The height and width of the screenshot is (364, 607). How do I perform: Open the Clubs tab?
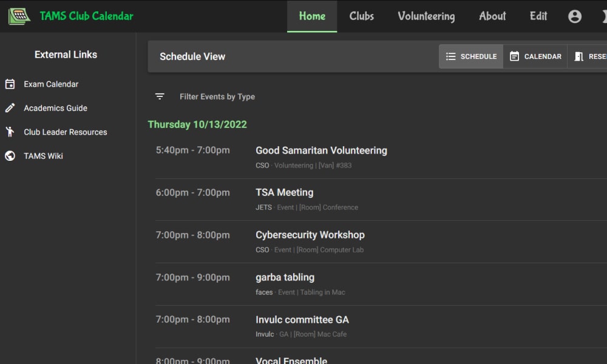coord(362,16)
